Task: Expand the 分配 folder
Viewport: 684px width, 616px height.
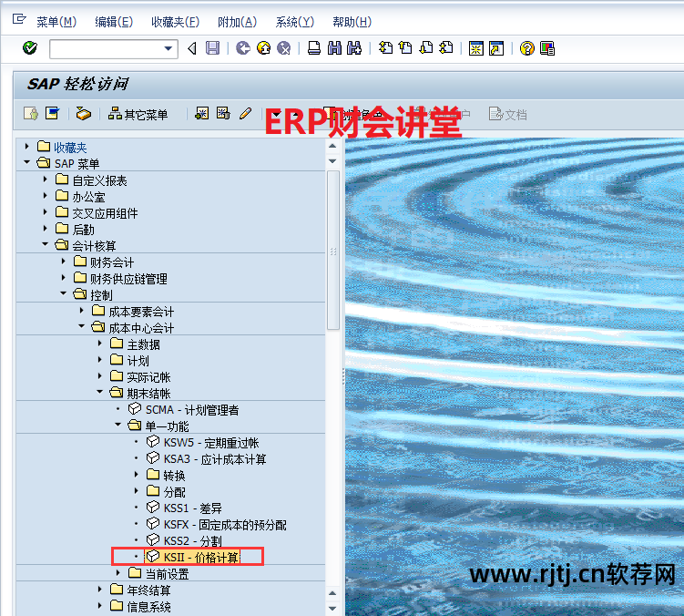Action: click(136, 491)
